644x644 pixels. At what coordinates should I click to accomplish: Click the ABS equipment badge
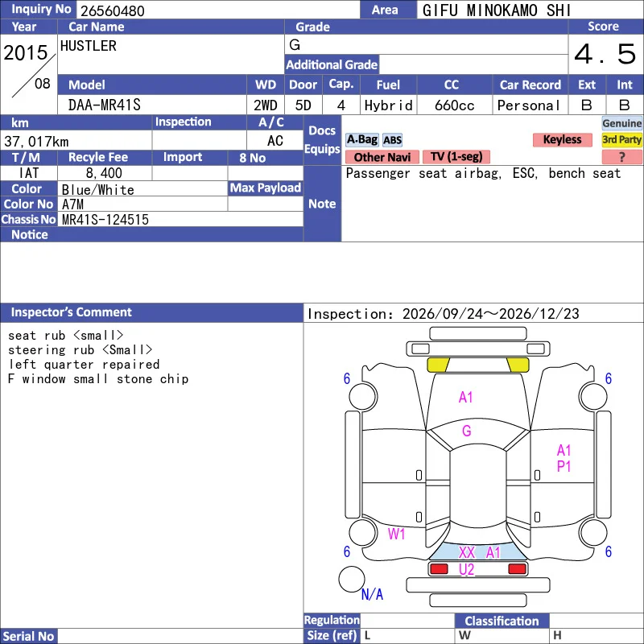[x=392, y=140]
